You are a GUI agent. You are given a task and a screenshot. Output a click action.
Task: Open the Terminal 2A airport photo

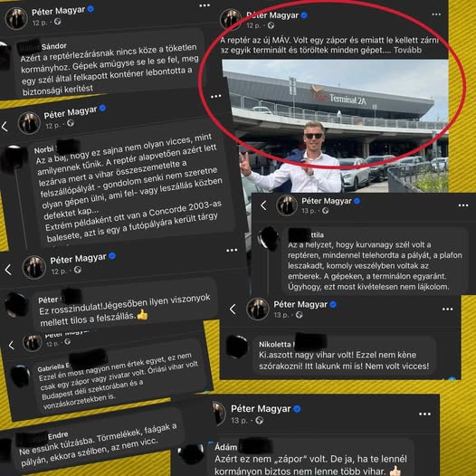pos(335,126)
